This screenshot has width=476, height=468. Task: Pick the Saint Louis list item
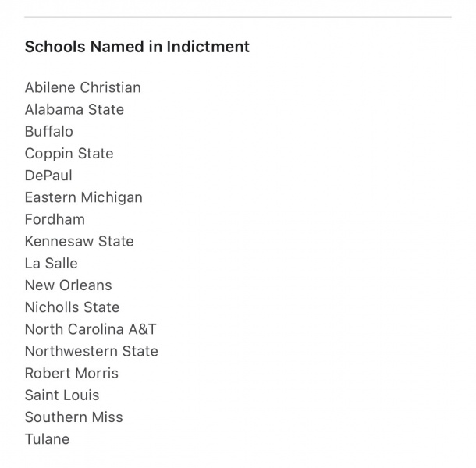[62, 395]
